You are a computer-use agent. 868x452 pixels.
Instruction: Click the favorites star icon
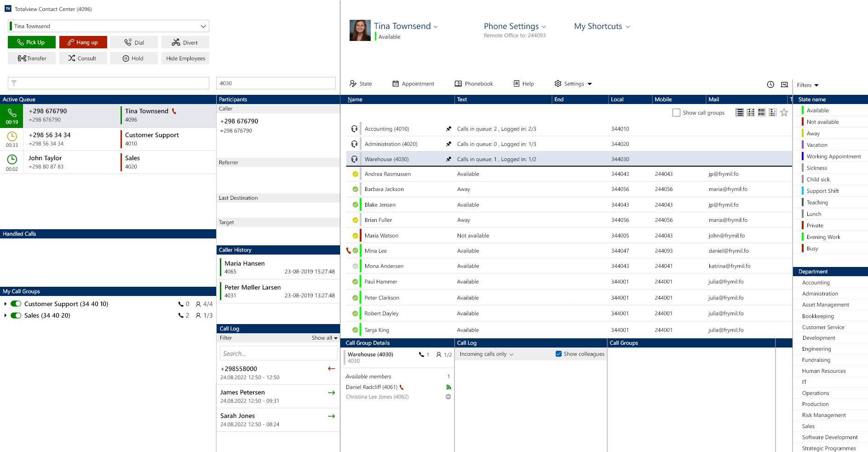click(784, 112)
